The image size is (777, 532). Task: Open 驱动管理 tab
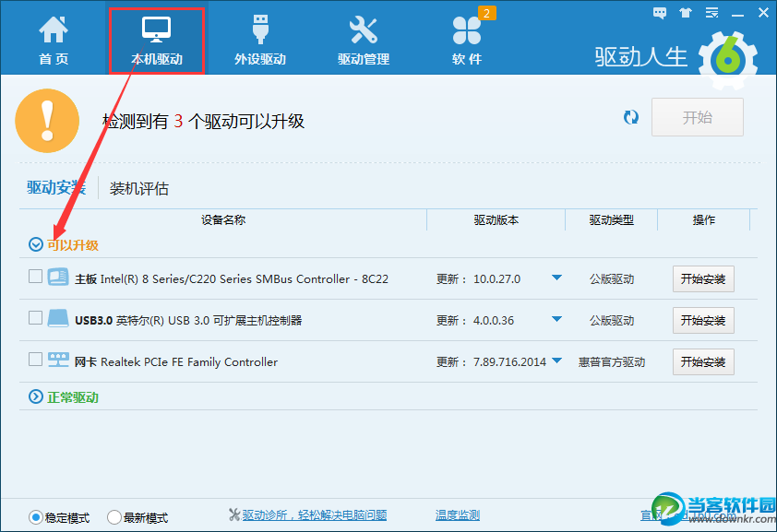(x=364, y=40)
